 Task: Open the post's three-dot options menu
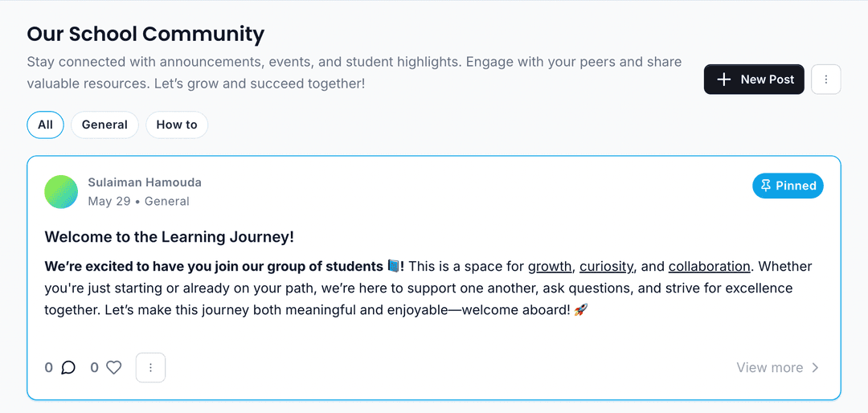pyautogui.click(x=150, y=368)
